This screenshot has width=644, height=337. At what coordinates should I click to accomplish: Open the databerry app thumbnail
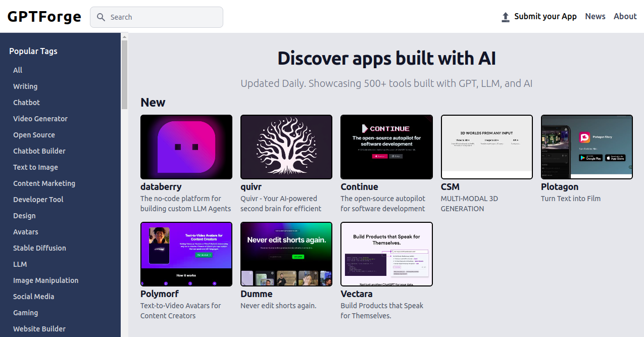(x=186, y=147)
